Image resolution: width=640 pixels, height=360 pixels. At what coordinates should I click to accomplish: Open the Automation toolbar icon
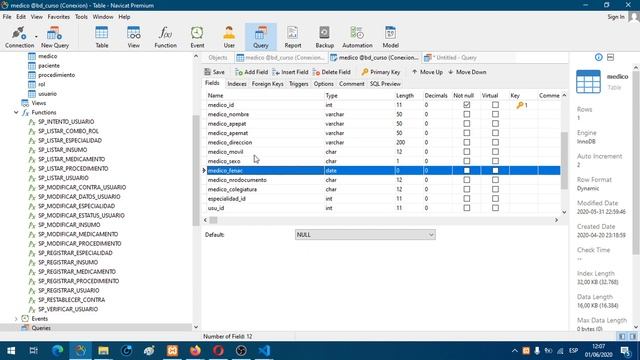357,37
